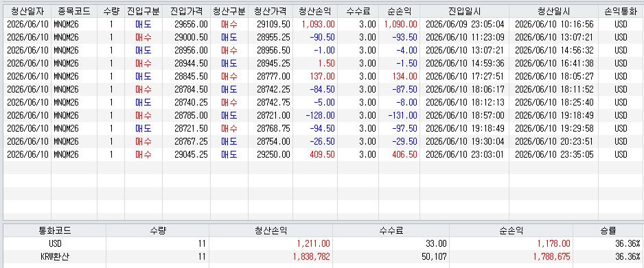Select entry time 2026/06/10 17:27:51
The image size is (644, 268).
click(465, 77)
